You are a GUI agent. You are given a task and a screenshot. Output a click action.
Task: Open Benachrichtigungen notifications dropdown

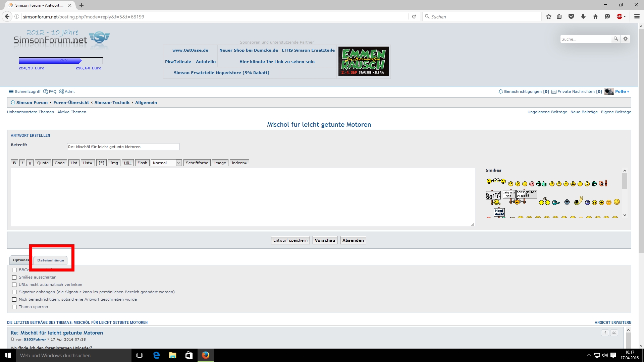pyautogui.click(x=524, y=92)
